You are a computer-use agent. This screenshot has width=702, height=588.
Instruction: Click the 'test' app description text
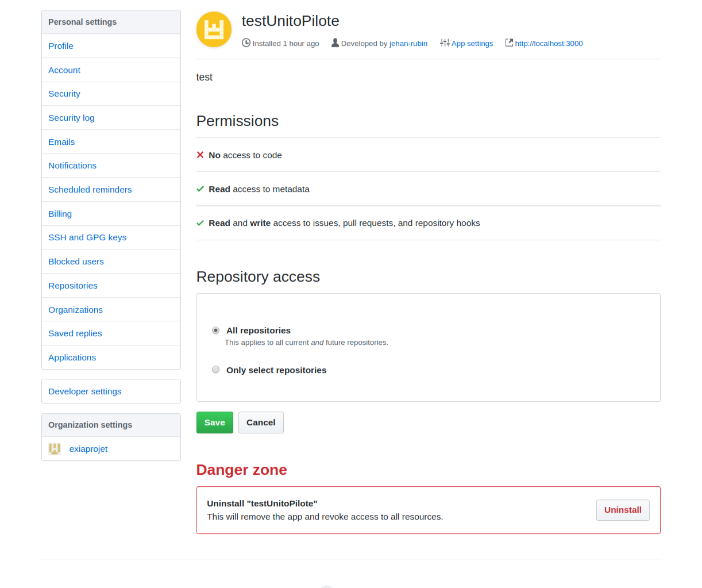point(205,77)
